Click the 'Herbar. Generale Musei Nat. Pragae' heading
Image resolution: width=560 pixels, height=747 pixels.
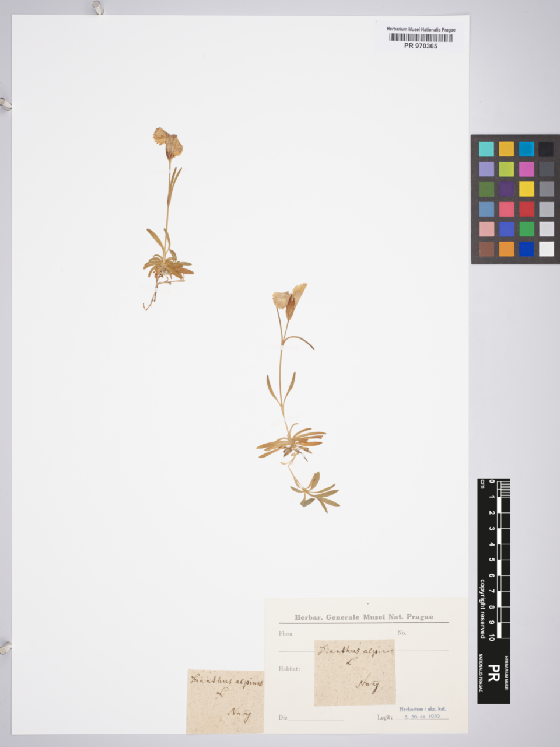coord(363,617)
